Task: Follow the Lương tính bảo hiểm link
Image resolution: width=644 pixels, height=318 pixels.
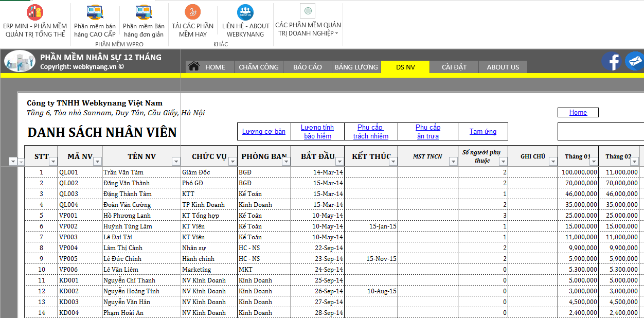Action: tap(317, 131)
